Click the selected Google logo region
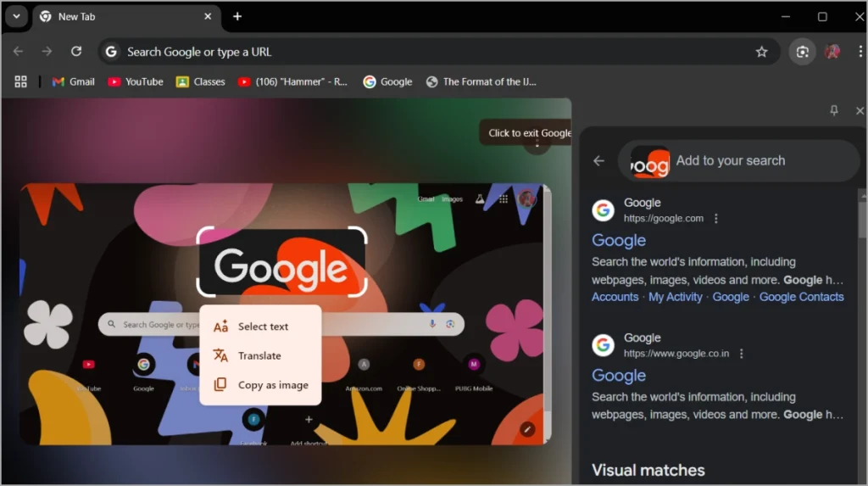The image size is (868, 486). [x=281, y=261]
